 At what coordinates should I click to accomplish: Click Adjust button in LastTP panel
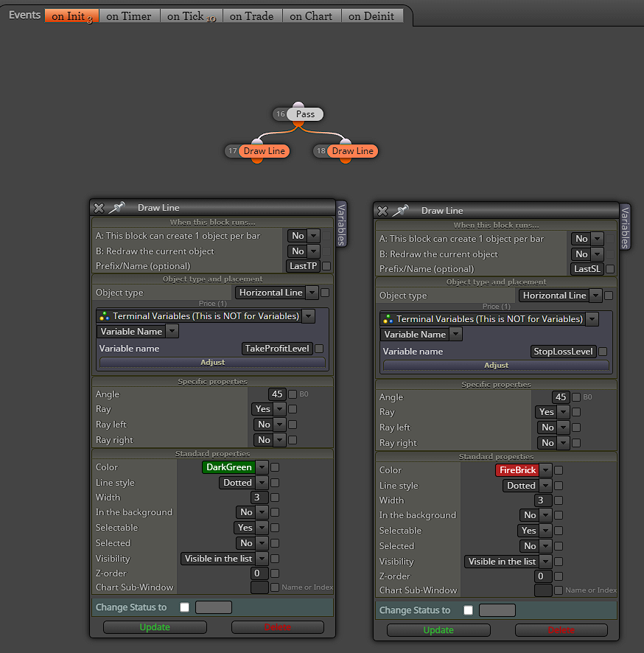pos(212,363)
